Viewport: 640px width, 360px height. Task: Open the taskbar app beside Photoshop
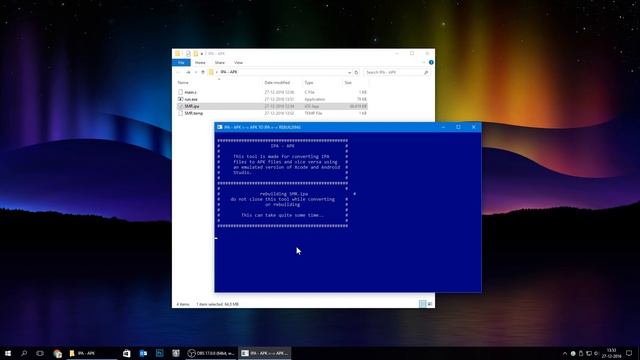[x=176, y=353]
